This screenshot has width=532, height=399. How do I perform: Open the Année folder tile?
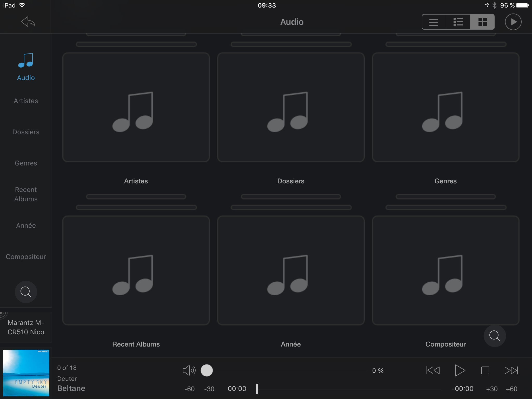291,270
